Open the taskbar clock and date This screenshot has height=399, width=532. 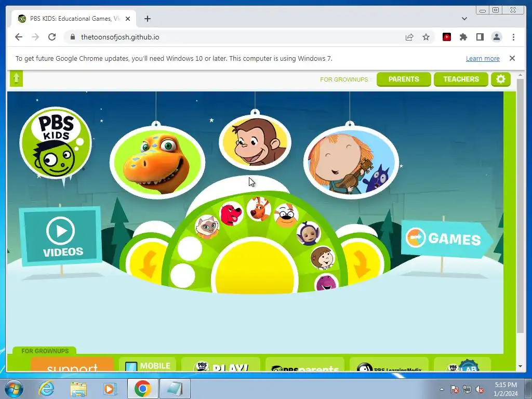[506, 389]
